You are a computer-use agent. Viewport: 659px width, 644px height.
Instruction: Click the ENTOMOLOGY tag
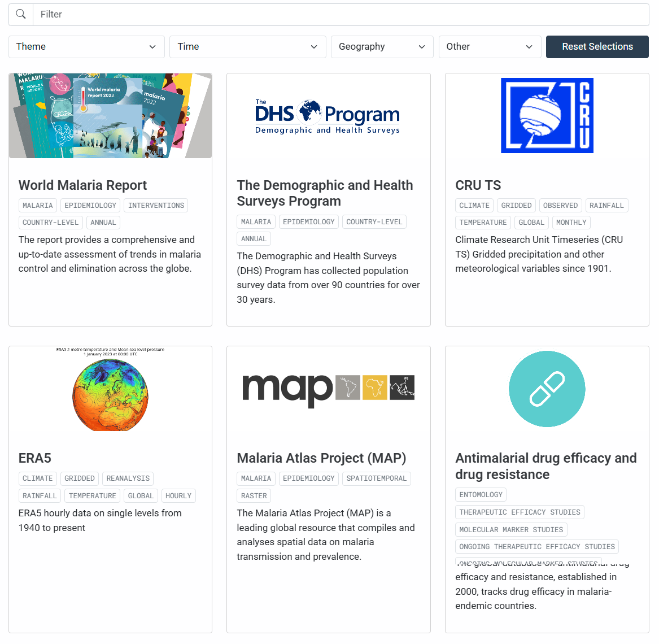481,495
